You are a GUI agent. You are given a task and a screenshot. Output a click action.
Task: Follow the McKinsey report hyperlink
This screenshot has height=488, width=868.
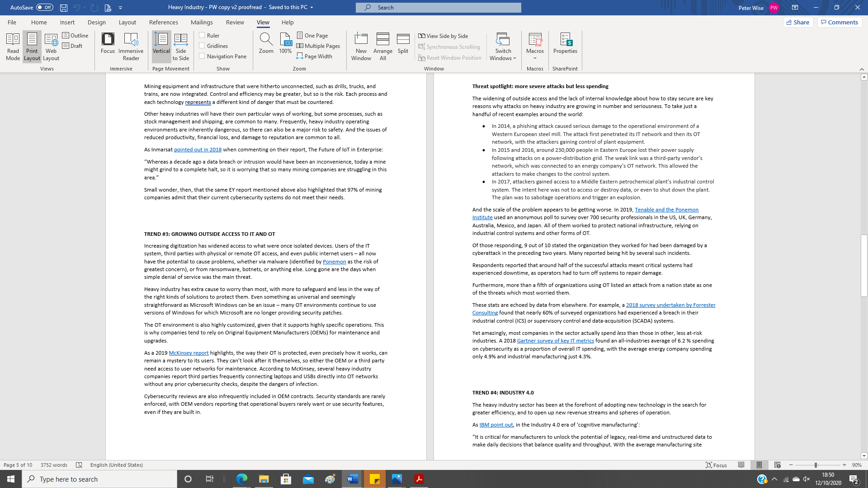[189, 353]
